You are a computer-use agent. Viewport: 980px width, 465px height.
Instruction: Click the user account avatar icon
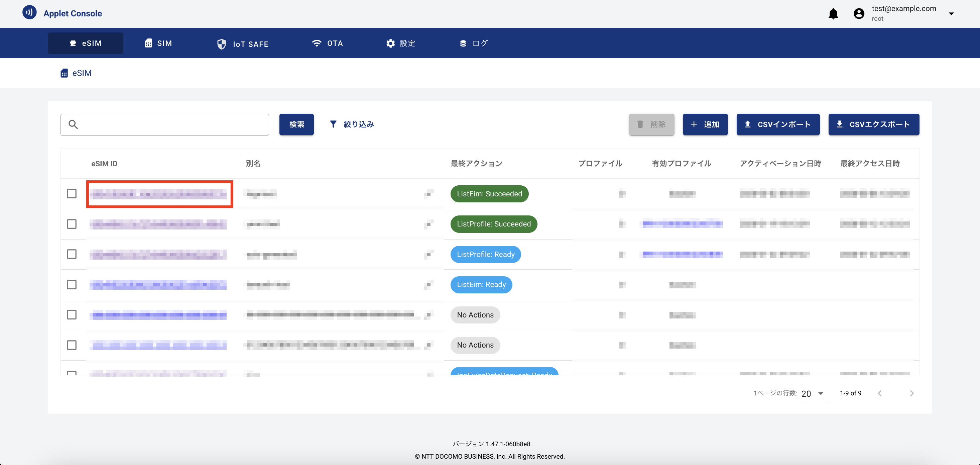pyautogui.click(x=859, y=14)
